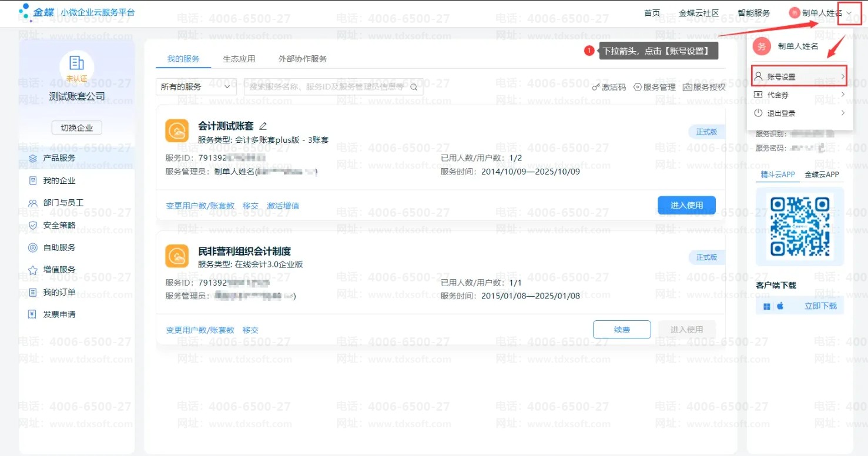Click into the service name search input field
The height and width of the screenshot is (456, 868).
click(x=326, y=87)
